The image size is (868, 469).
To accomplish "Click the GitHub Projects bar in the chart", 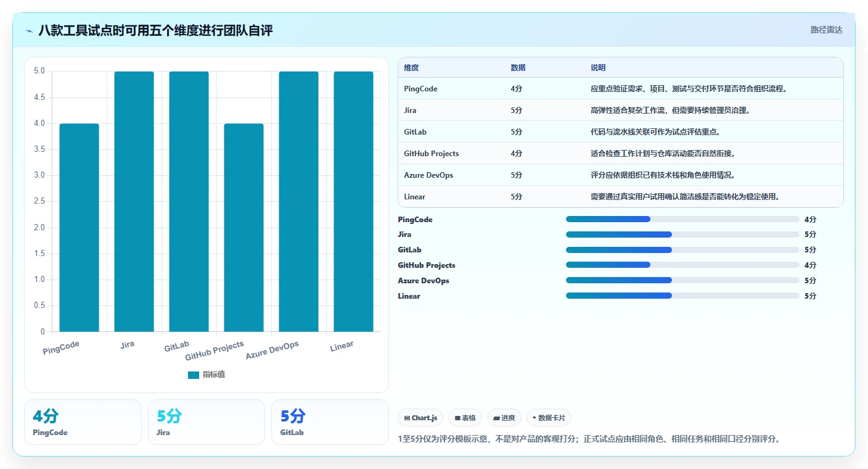I will point(244,228).
